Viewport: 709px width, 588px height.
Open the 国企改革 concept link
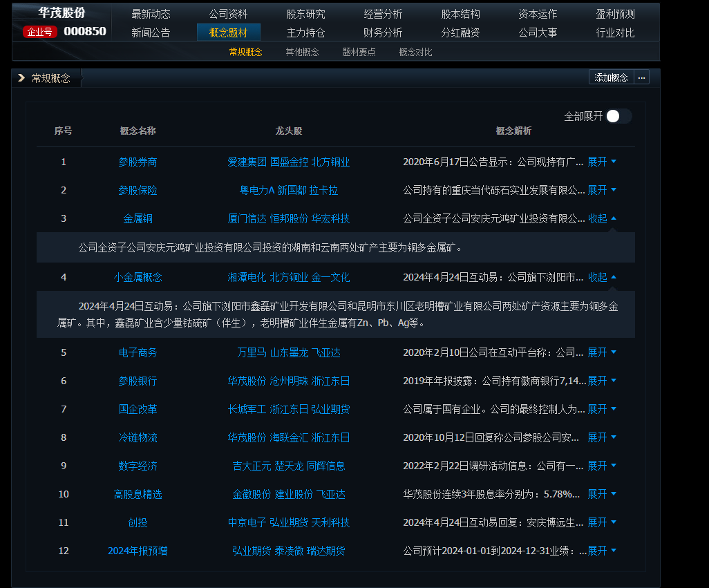point(138,410)
